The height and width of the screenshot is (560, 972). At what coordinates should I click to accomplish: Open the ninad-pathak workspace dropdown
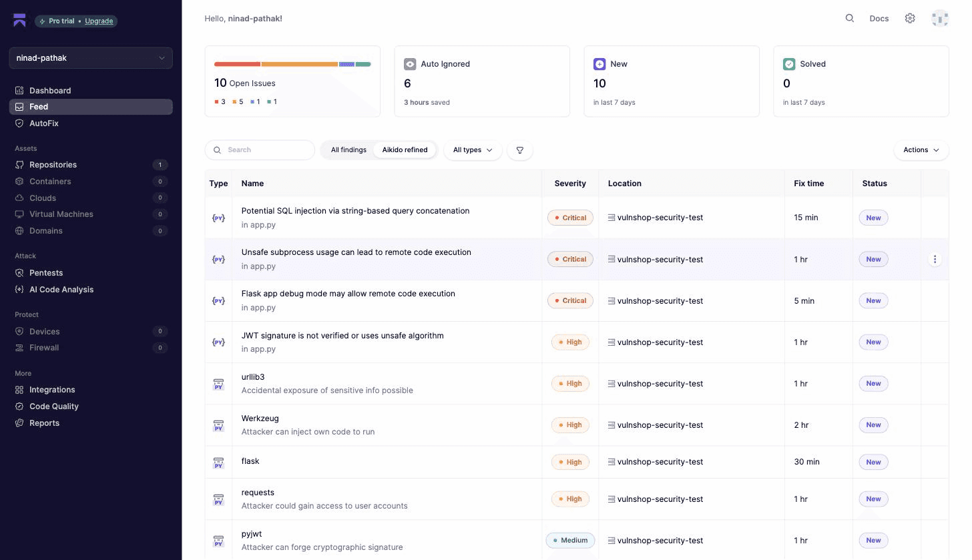point(91,58)
